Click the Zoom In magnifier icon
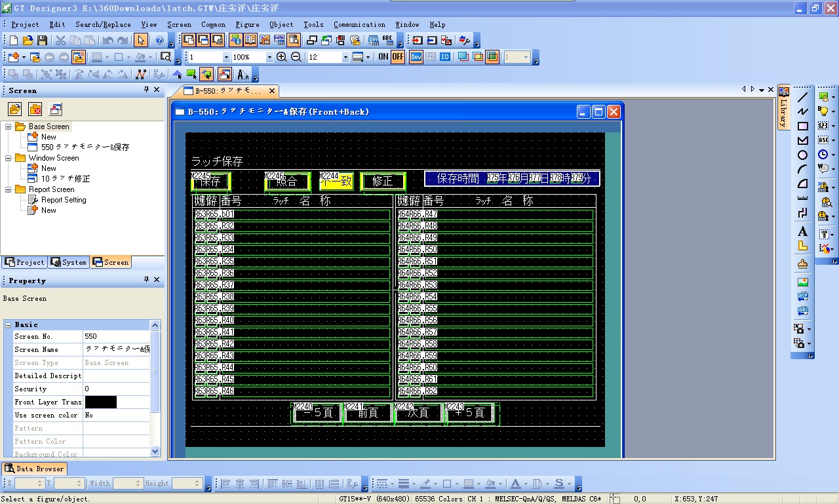The width and height of the screenshot is (839, 504). pyautogui.click(x=282, y=57)
